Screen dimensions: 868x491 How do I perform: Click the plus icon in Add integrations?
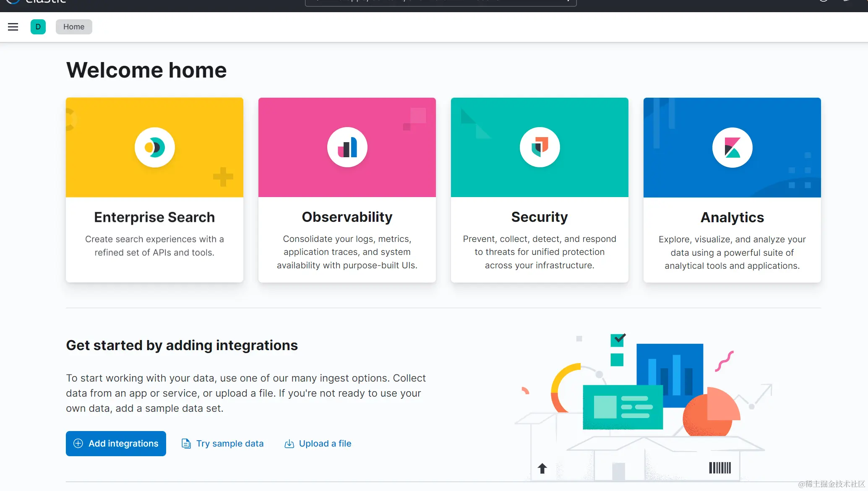click(x=78, y=444)
